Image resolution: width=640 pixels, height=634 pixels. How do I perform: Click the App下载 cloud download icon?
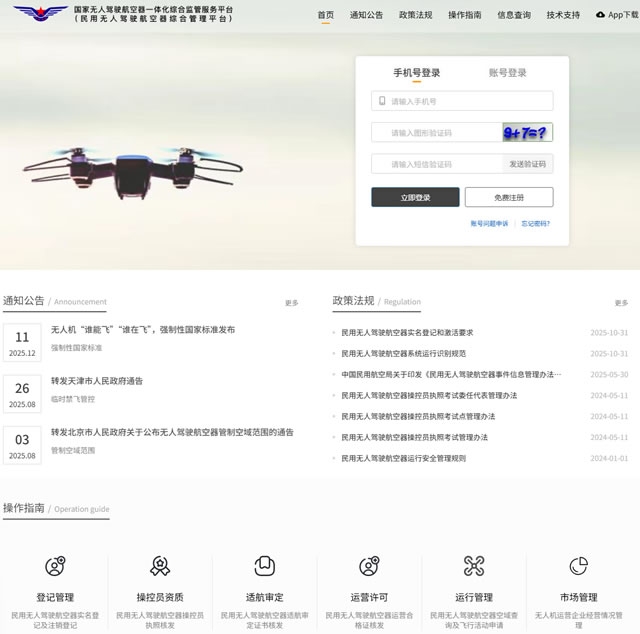(600, 15)
